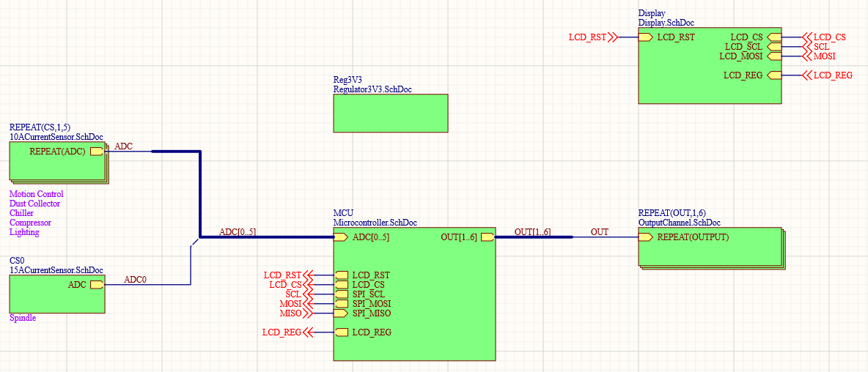Select red MISO port left of MCU
The height and width of the screenshot is (372, 868).
[x=297, y=313]
